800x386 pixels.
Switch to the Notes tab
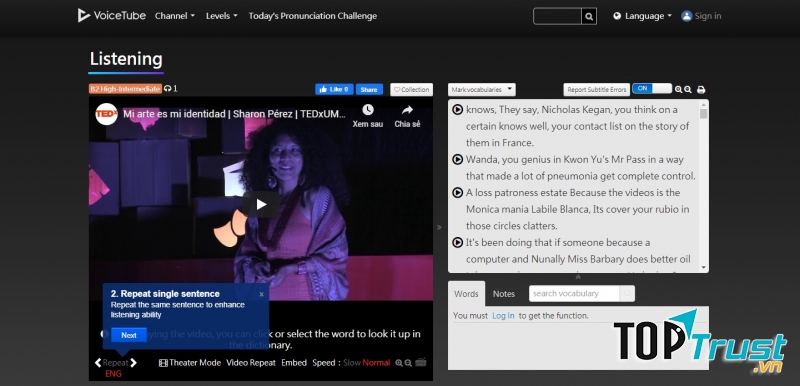tap(504, 294)
